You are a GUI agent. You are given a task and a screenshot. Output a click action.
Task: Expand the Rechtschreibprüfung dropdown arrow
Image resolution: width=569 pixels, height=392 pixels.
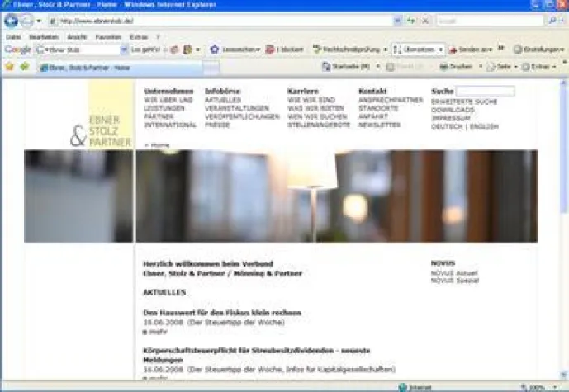[385, 50]
